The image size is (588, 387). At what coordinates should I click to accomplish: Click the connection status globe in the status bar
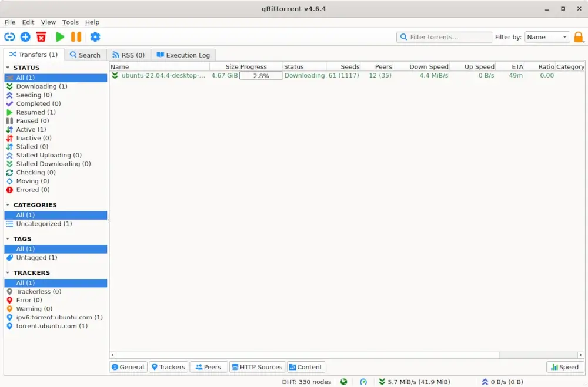(x=343, y=382)
